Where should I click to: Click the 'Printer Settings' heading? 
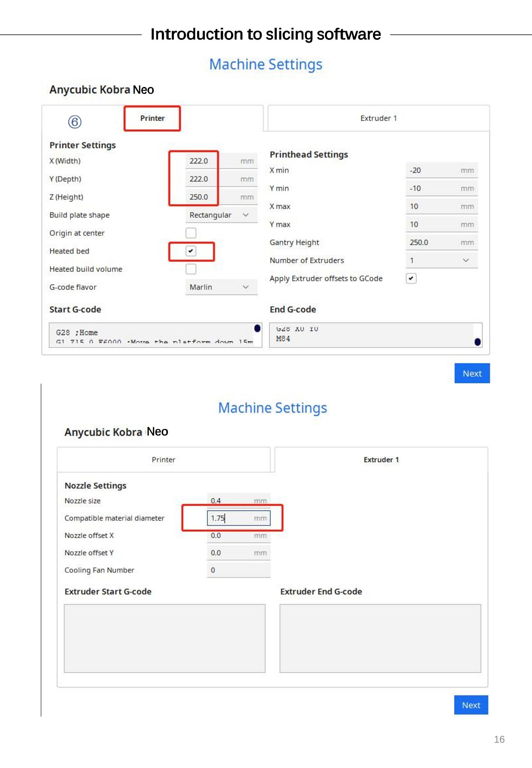tap(82, 145)
